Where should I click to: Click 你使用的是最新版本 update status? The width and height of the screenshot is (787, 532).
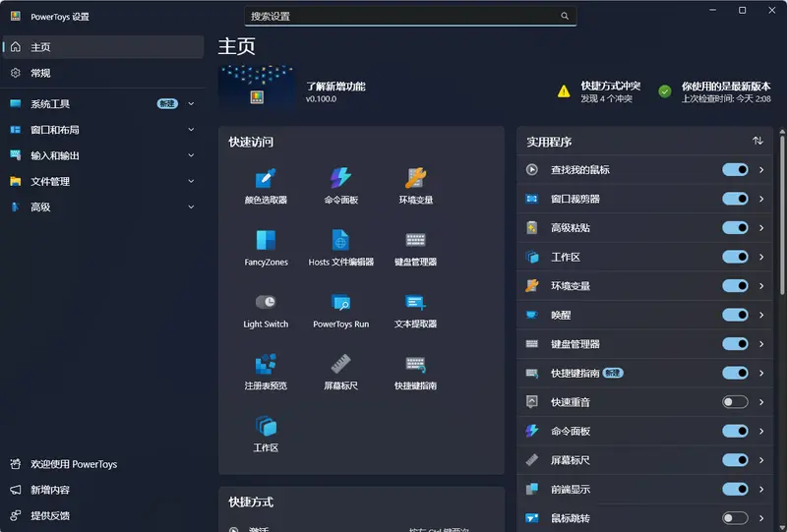point(715,91)
